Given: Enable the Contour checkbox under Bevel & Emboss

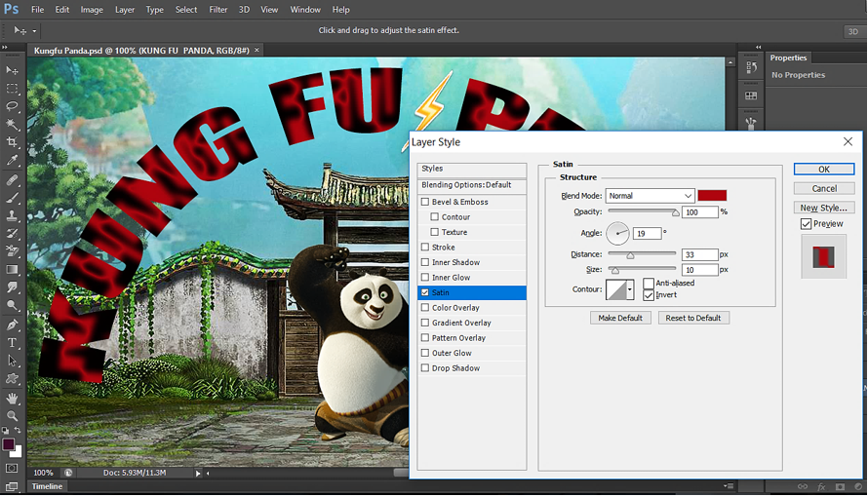Looking at the screenshot, I should click(435, 216).
